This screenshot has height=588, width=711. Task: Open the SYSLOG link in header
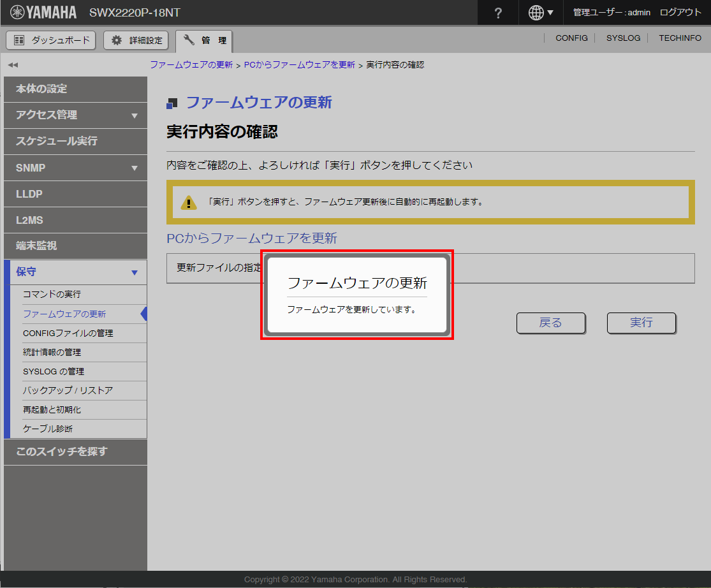click(x=623, y=38)
